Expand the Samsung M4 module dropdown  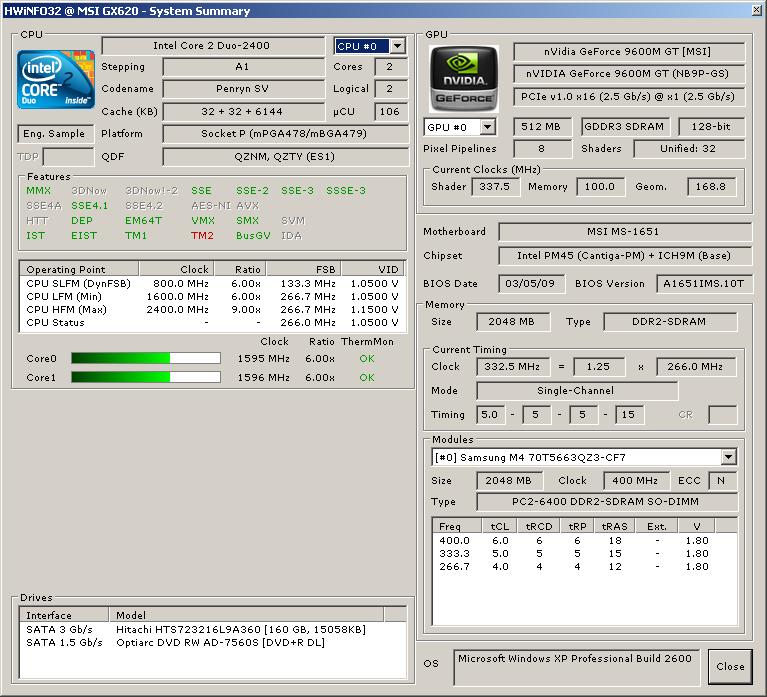pos(728,457)
